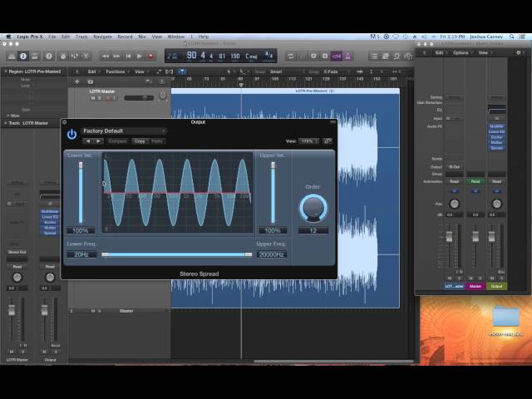532x399 pixels.
Task: Expand the Track LOTR Master disclosure triangle
Action: pyautogui.click(x=6, y=123)
